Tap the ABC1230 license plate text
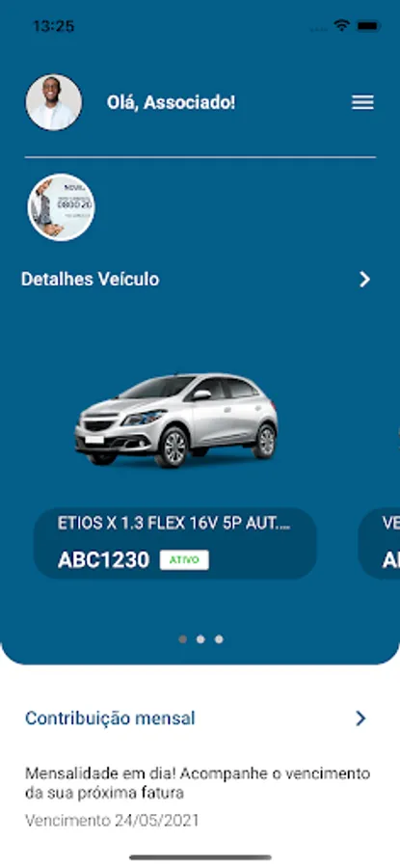The height and width of the screenshot is (868, 400). point(103,560)
